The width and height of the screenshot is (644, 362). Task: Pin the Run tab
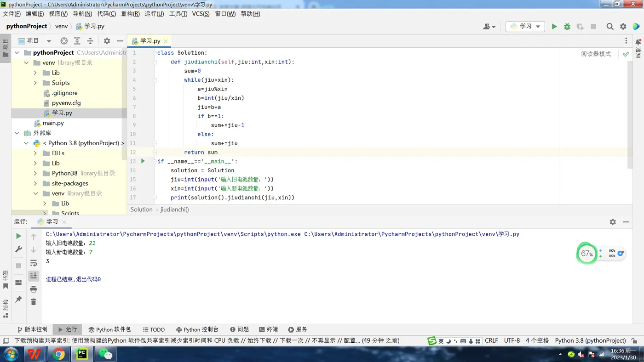(18, 300)
